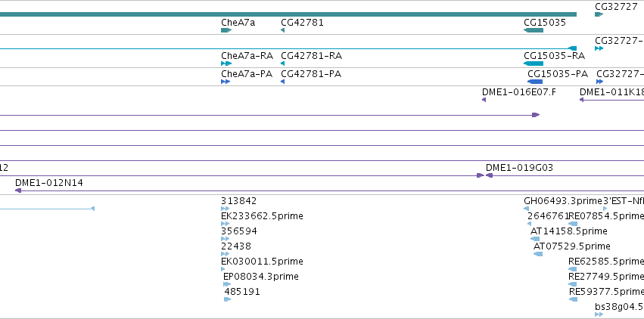Click the unlabeled light blue EST arrowhead at left

pyautogui.click(x=93, y=209)
